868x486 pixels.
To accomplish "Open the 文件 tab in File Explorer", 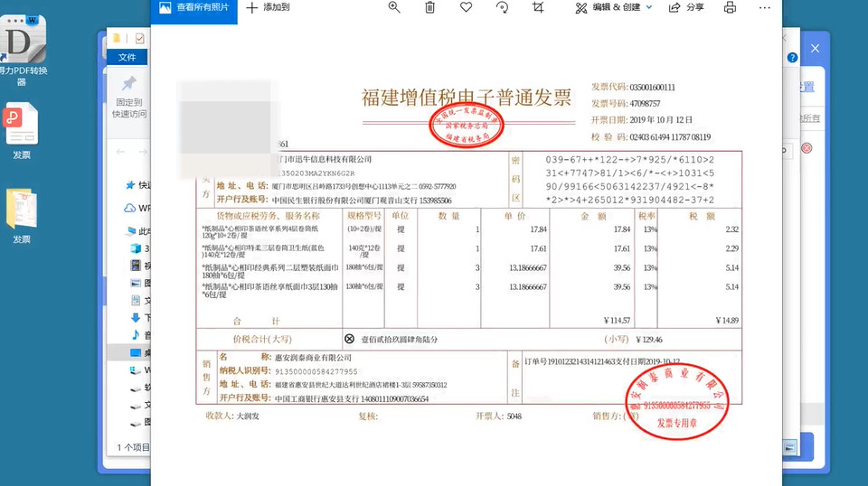I will point(127,58).
